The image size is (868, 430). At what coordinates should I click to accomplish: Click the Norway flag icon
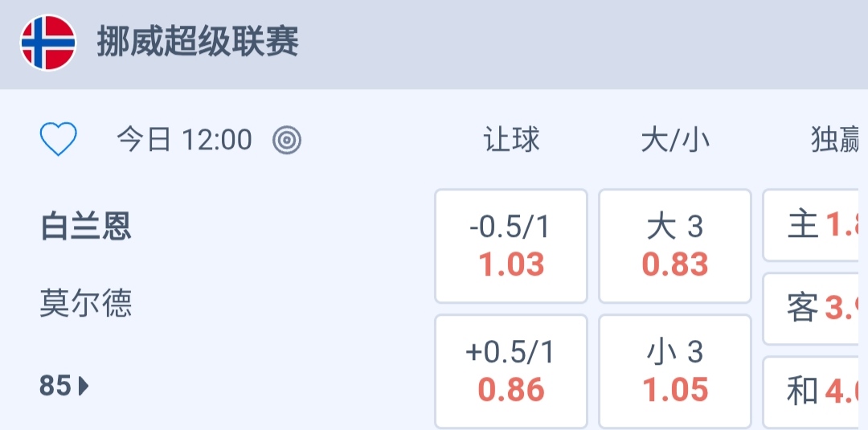point(48,43)
